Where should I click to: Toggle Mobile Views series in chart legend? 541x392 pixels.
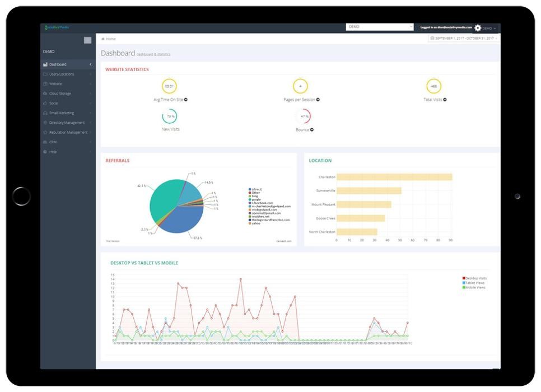(475, 287)
